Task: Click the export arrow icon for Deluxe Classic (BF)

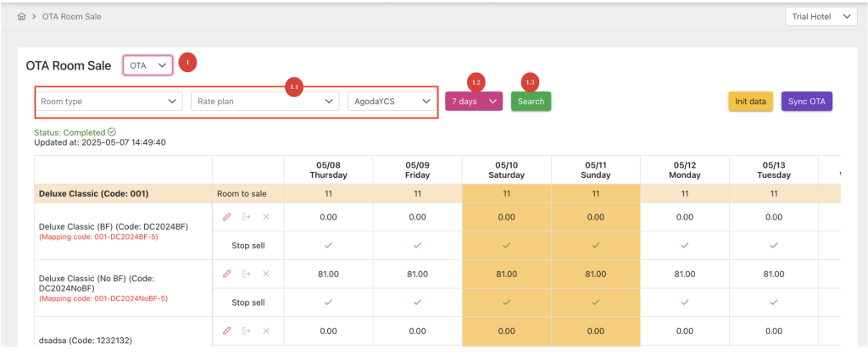Action: tap(246, 217)
